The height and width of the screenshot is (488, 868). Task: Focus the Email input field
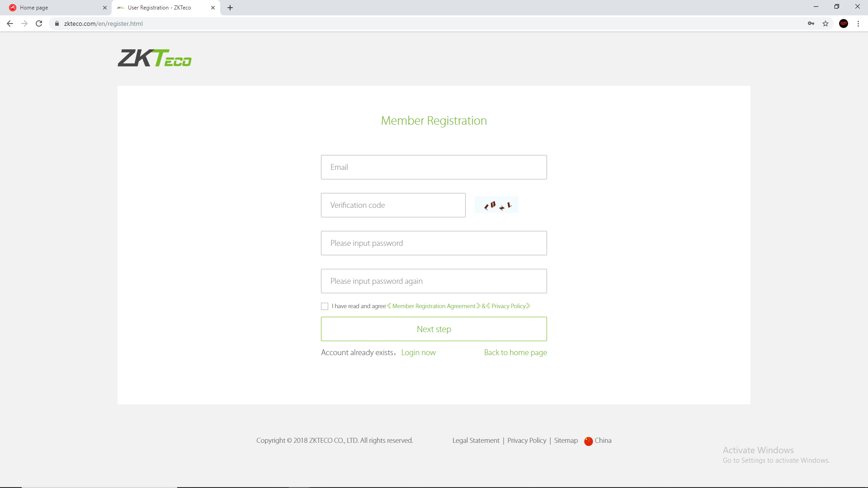click(434, 167)
